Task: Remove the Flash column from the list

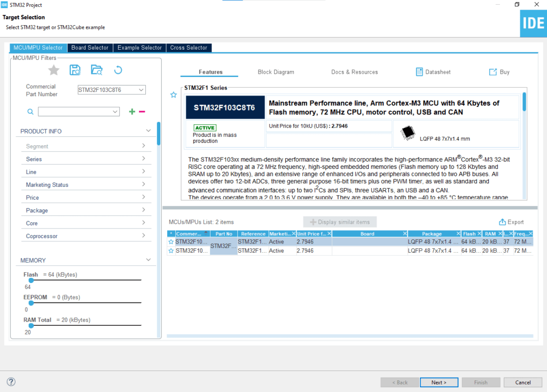Action: point(479,234)
